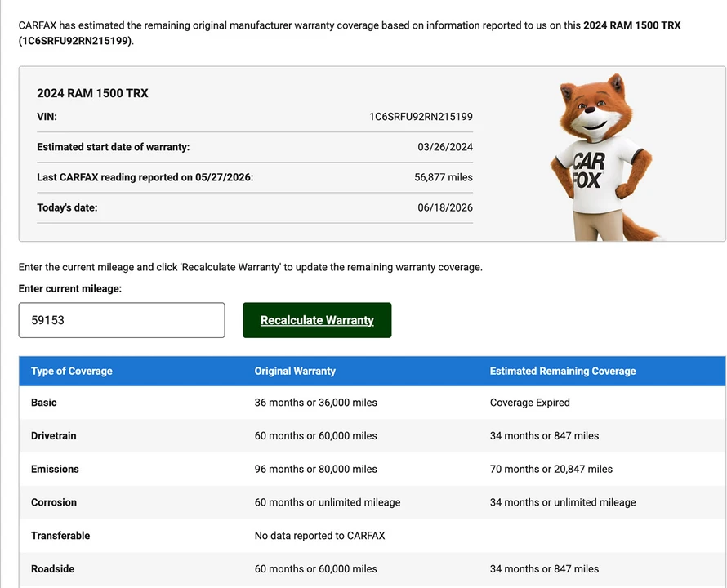Click the Recalculate Warranty button

[317, 320]
